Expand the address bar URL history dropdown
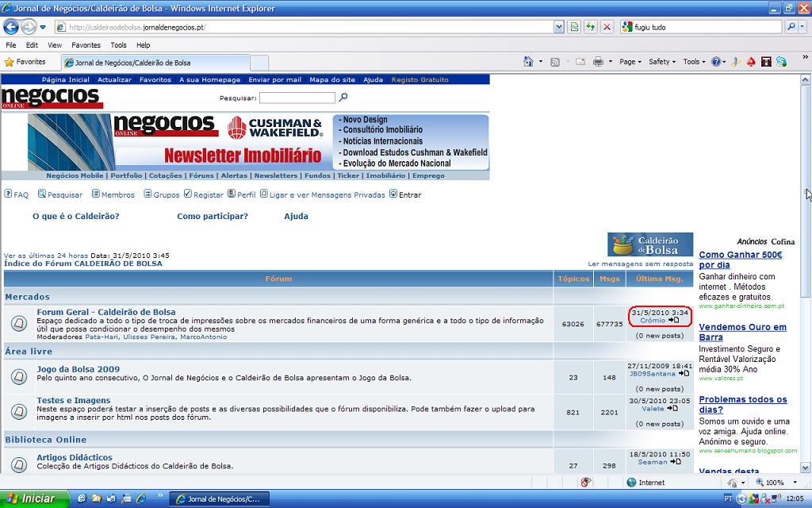The image size is (812, 508). coord(559,27)
